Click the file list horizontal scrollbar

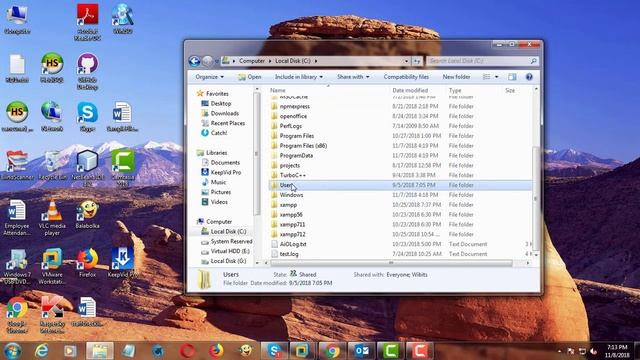(391, 263)
